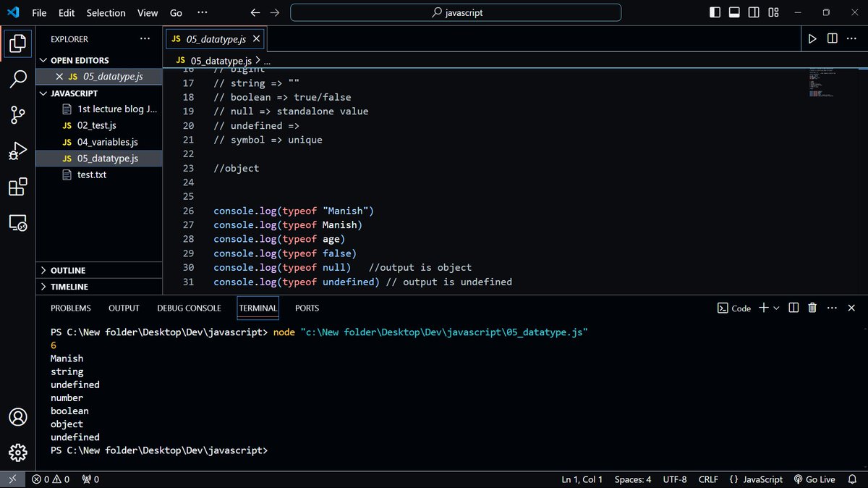The image size is (868, 488).
Task: Open a new terminal with plus icon
Action: pyautogui.click(x=765, y=308)
